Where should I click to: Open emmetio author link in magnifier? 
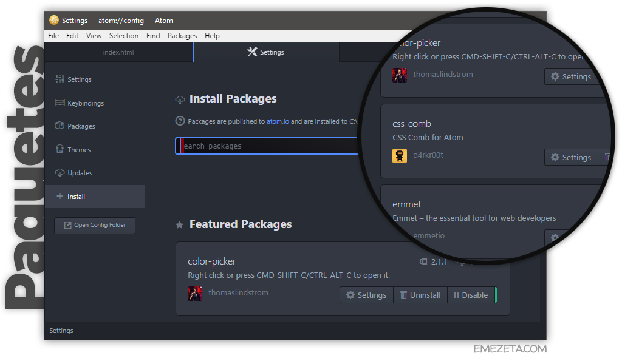click(429, 235)
